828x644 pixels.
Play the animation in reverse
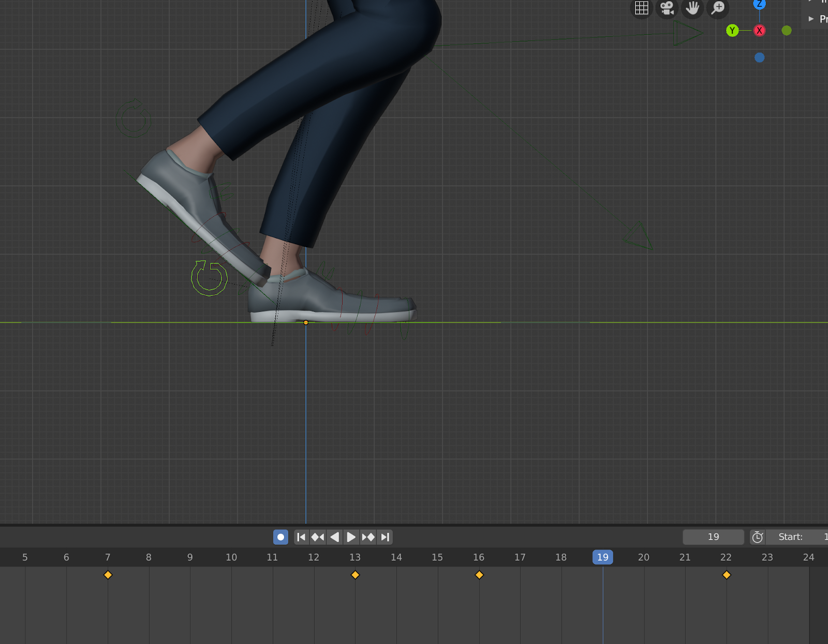[335, 537]
